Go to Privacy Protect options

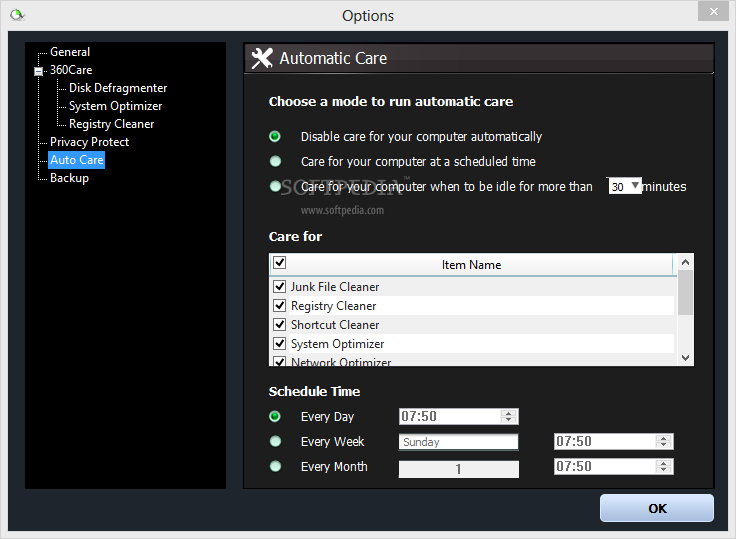pos(89,142)
